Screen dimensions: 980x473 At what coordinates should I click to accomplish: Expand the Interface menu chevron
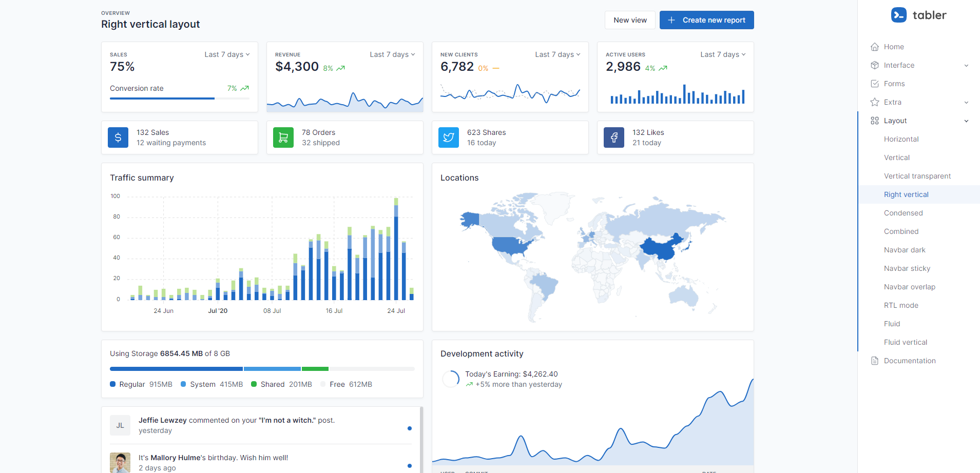click(966, 66)
